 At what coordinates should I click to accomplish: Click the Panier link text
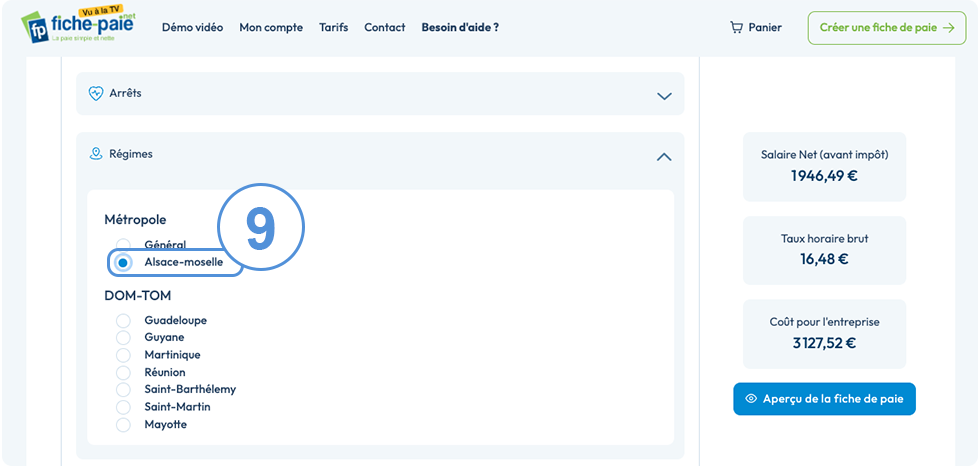765,28
